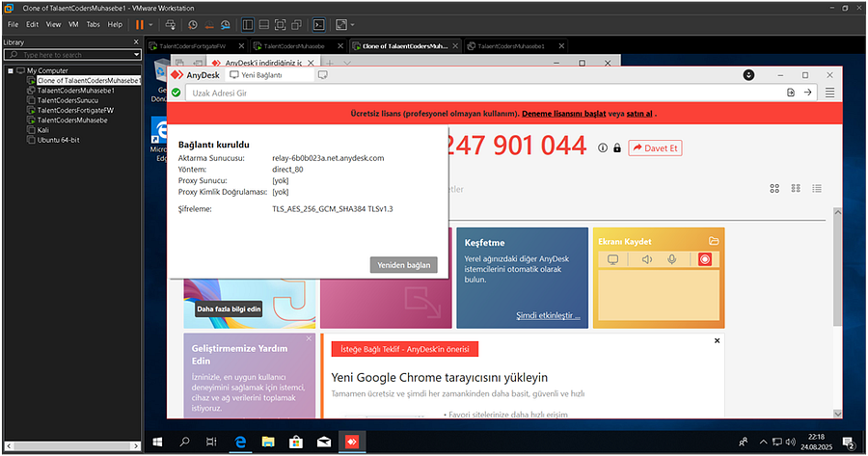Open the VMware Tabs menu

[x=93, y=24]
